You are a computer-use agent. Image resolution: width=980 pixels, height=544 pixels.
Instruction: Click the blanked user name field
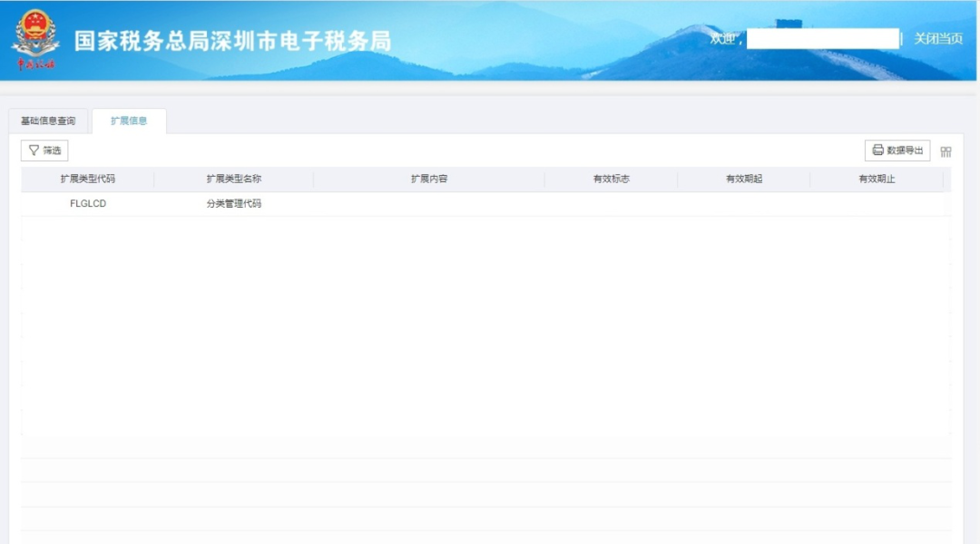coord(822,39)
